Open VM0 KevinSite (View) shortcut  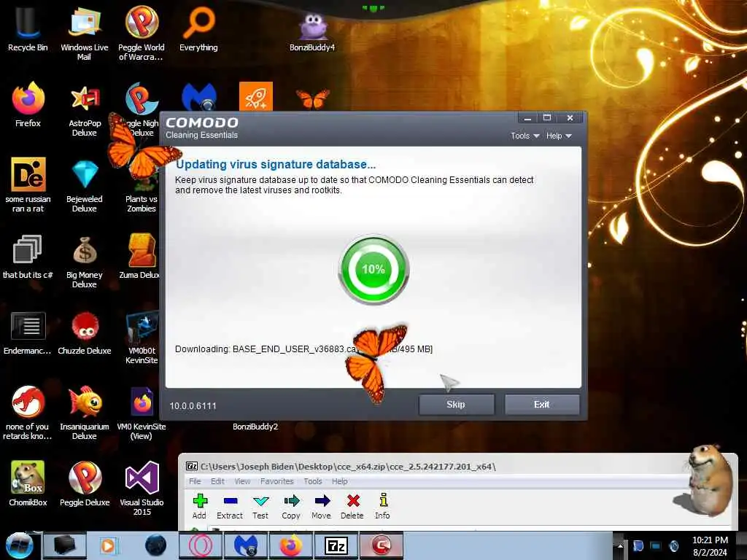[x=141, y=413]
